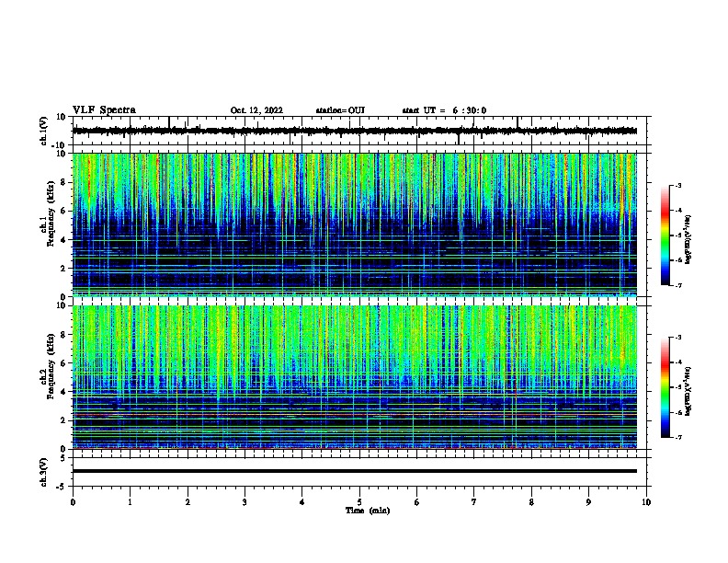
Task: Click the "ch.1(V)" waveform axis label
Action: point(43,131)
